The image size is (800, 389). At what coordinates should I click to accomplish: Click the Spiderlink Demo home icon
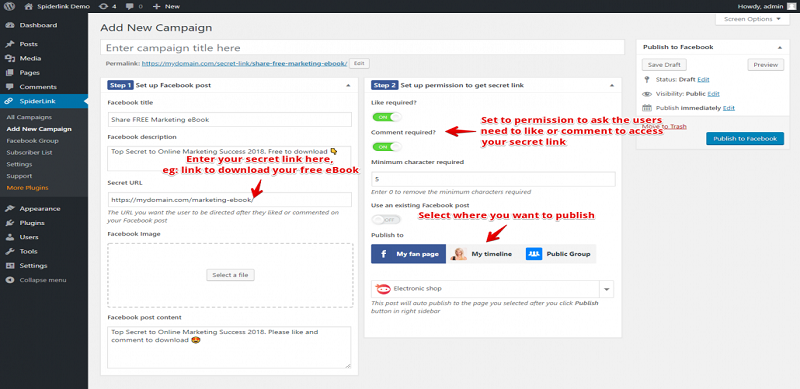click(29, 7)
